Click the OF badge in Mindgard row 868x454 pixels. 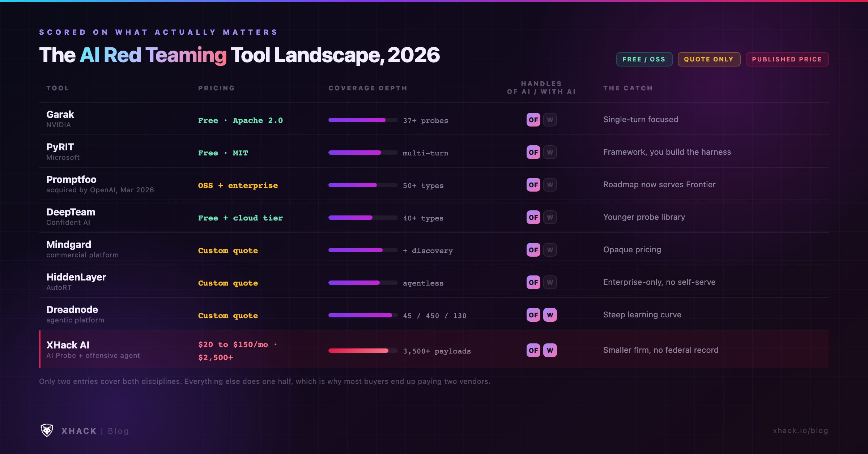(x=533, y=250)
